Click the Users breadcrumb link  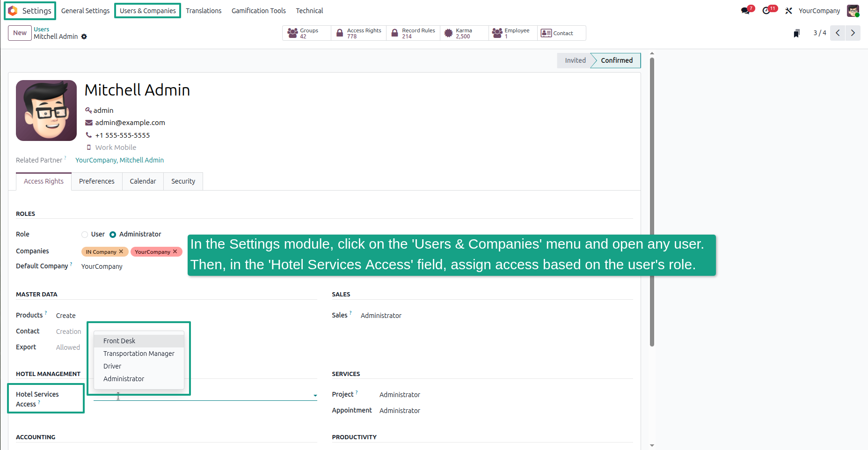(41, 29)
